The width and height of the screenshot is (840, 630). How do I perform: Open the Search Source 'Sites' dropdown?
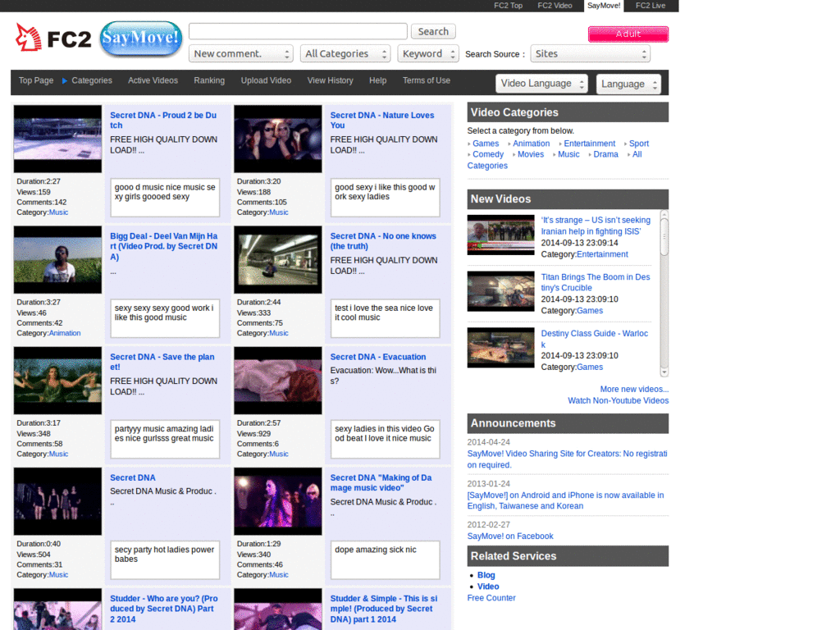tap(590, 54)
